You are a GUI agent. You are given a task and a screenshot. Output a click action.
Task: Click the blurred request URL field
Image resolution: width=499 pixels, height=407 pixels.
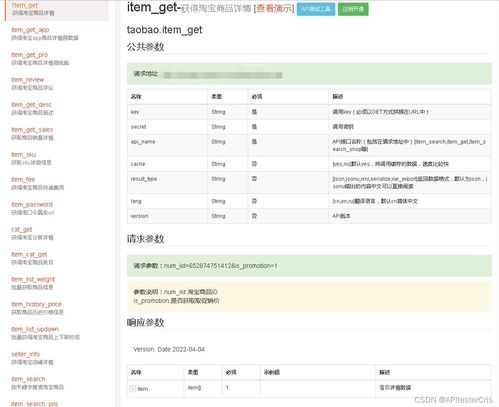pos(223,75)
